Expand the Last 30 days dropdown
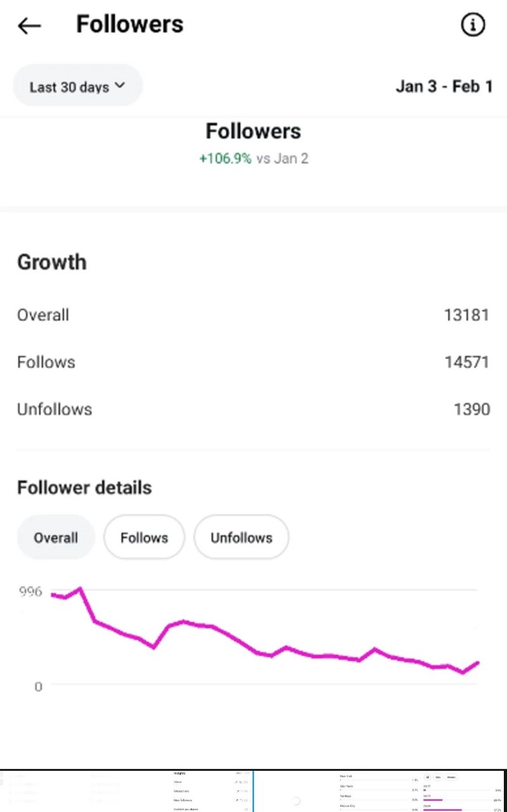Screen dimensions: 507x812 click(x=77, y=86)
